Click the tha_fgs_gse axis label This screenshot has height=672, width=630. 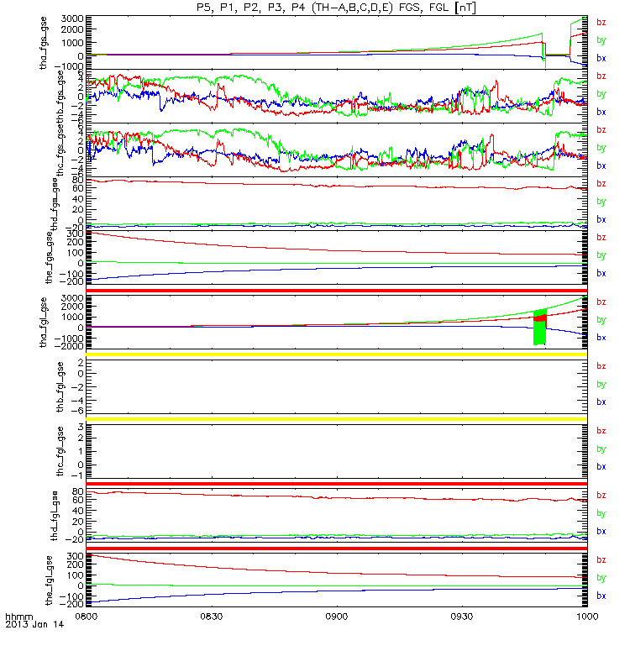click(44, 43)
